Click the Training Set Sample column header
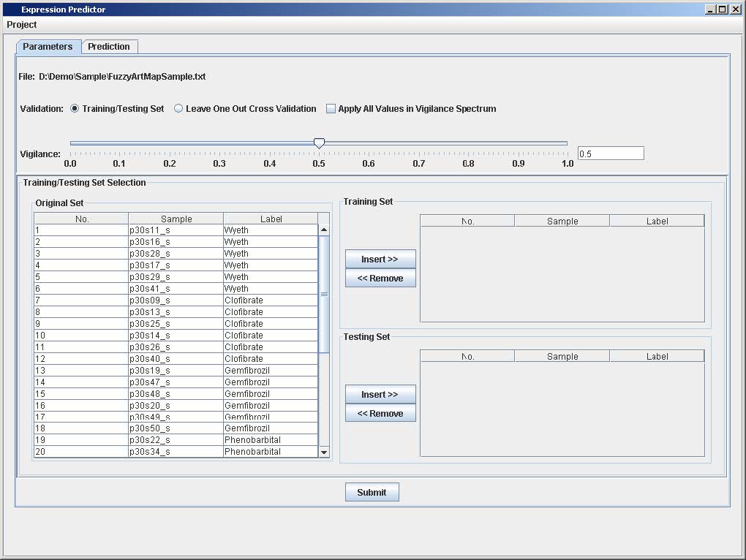The width and height of the screenshot is (746, 560). (562, 221)
